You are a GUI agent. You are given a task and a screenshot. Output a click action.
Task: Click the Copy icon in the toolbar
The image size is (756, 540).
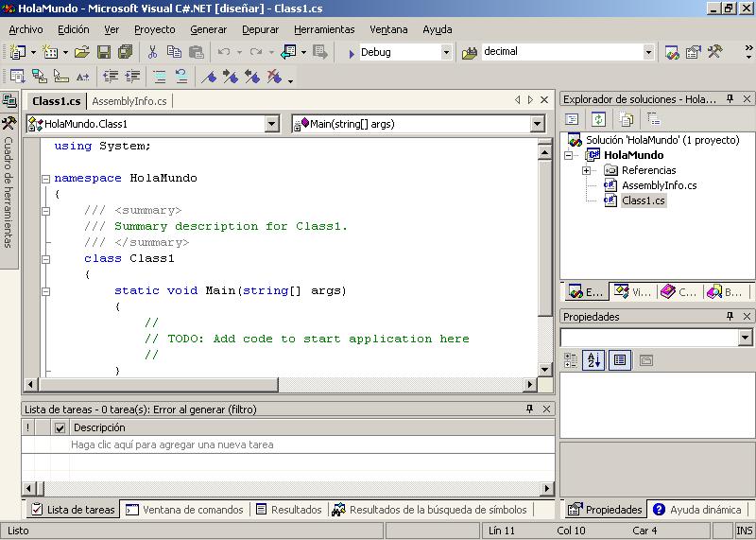[x=174, y=52]
